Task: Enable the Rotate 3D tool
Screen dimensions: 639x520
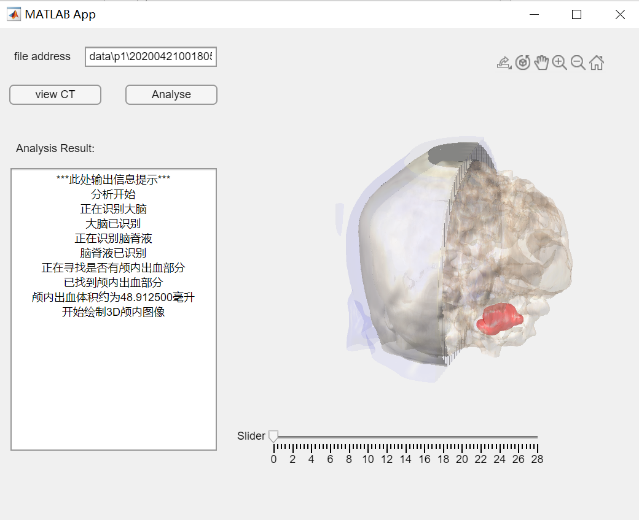Action: click(x=523, y=63)
